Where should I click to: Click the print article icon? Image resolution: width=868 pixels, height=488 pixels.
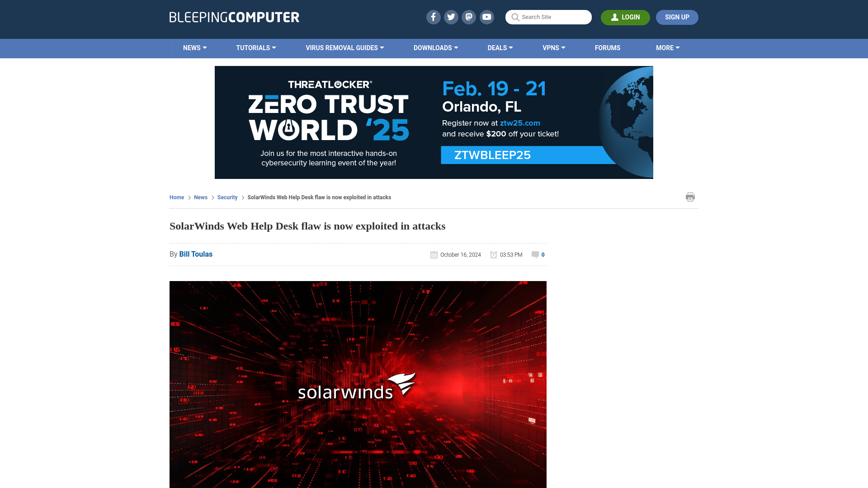[690, 197]
